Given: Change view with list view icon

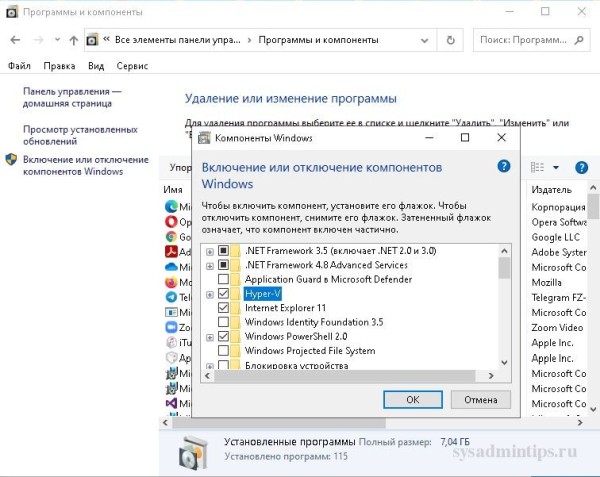Looking at the screenshot, I should tap(537, 168).
